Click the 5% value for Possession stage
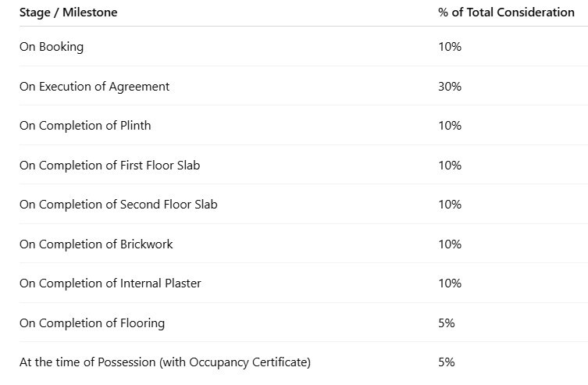588x385 pixels. 447,362
